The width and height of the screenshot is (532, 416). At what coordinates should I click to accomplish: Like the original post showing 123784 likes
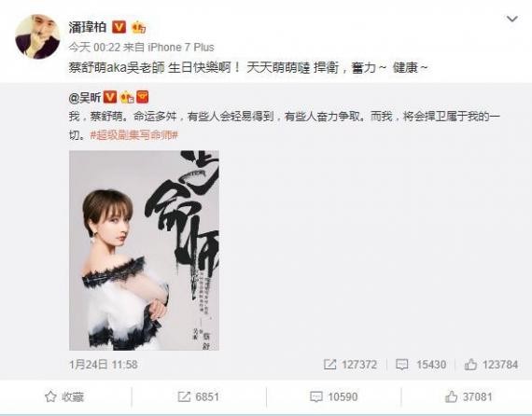(491, 365)
